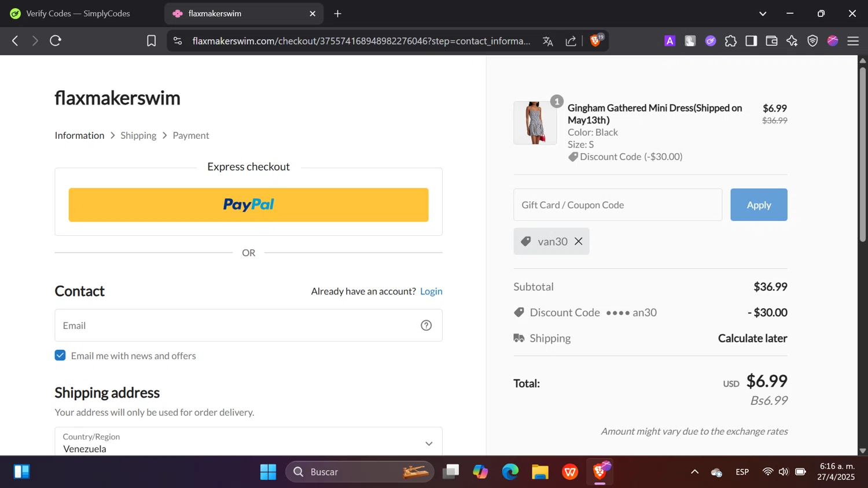Click the Gingham dress product thumbnail
The height and width of the screenshot is (488, 868).
click(x=535, y=123)
